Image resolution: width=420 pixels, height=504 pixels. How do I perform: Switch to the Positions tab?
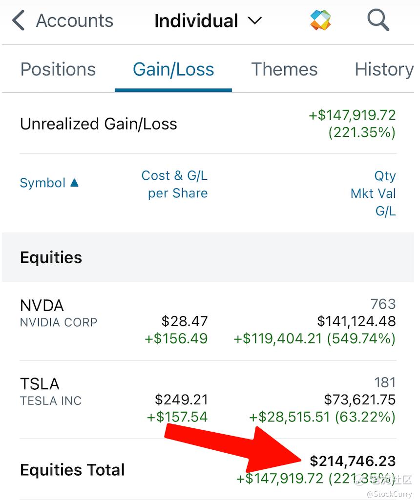click(58, 69)
